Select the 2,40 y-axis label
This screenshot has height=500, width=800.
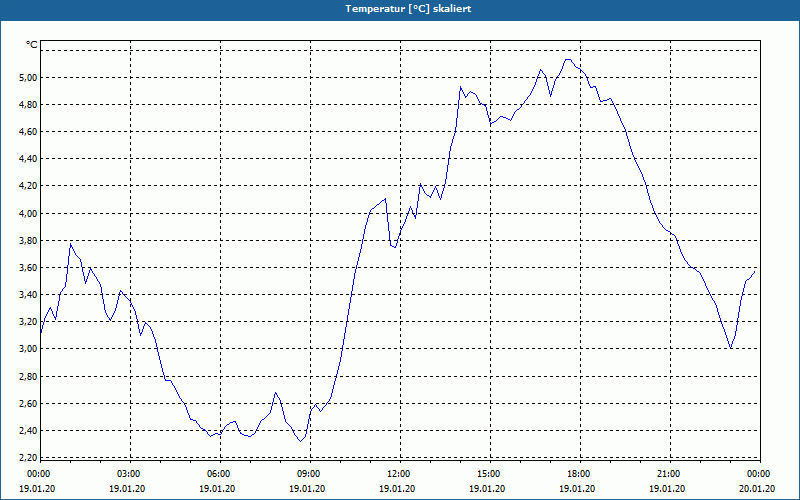tap(27, 431)
